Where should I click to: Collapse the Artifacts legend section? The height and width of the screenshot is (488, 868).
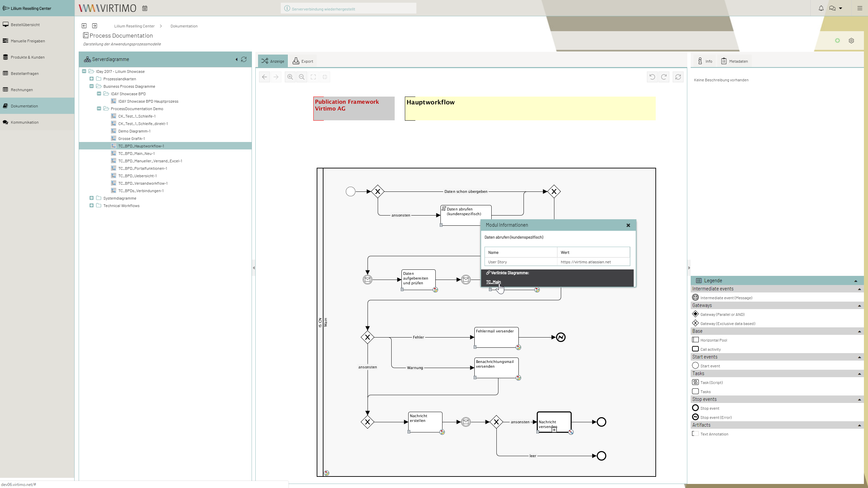(860, 425)
